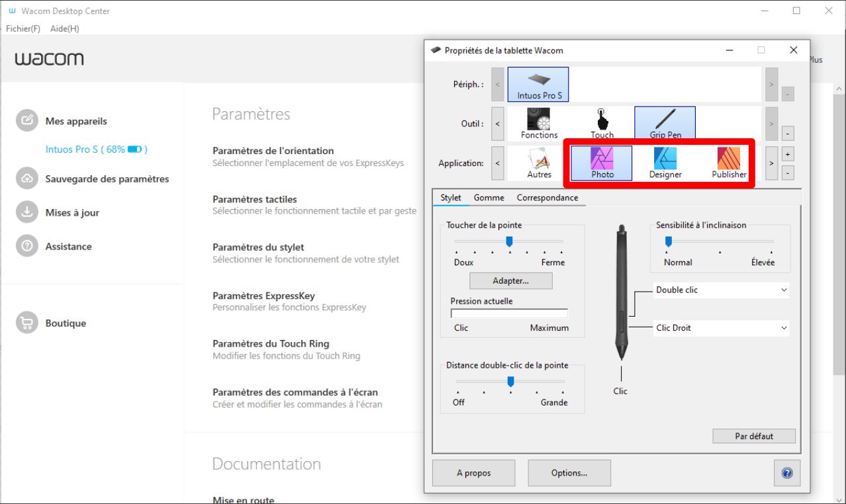The image size is (846, 504).
Task: Click the blue help question mark icon
Action: pos(787,473)
